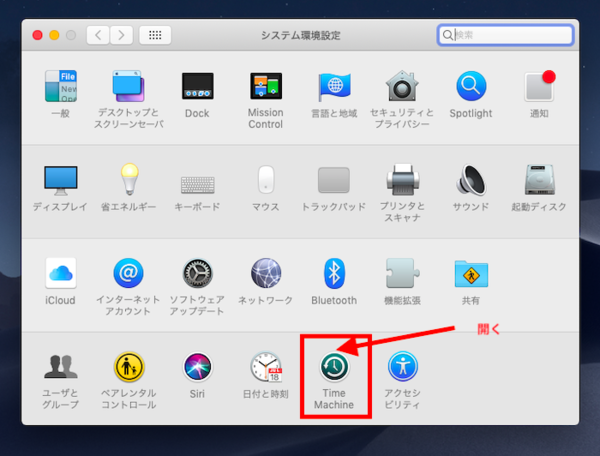Click the show-all grid button
Image resolution: width=600 pixels, height=456 pixels.
[155, 35]
